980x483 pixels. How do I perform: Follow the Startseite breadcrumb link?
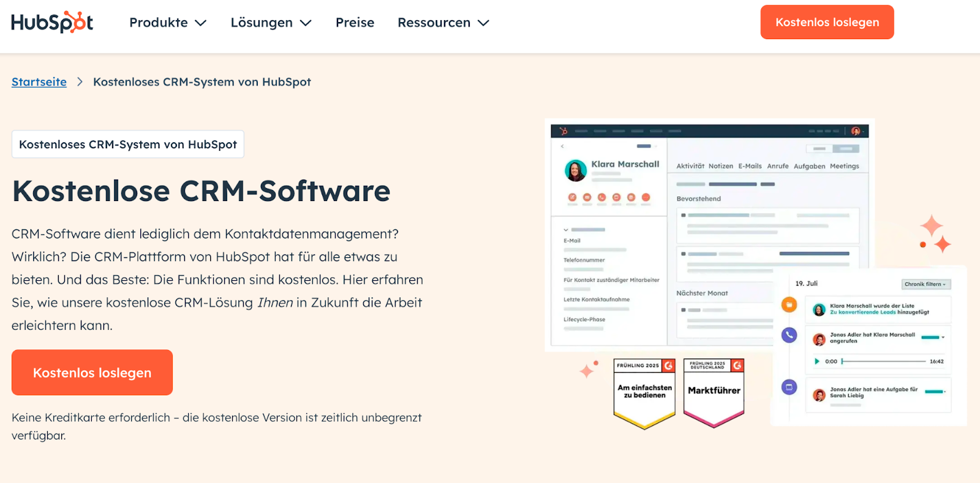(39, 82)
